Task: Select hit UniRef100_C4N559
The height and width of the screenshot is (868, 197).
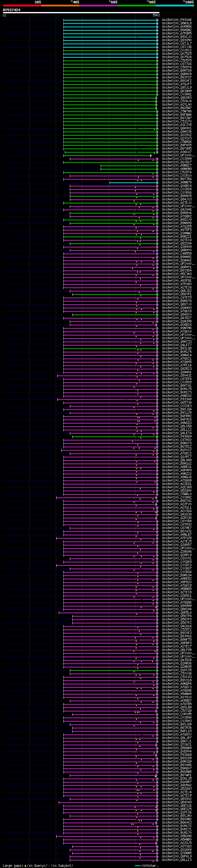Action: [177, 253]
